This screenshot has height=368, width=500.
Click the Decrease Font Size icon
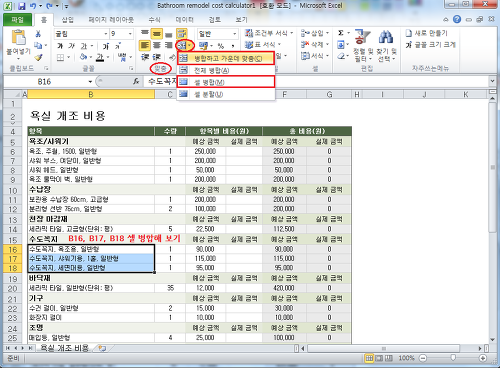[x=118, y=46]
